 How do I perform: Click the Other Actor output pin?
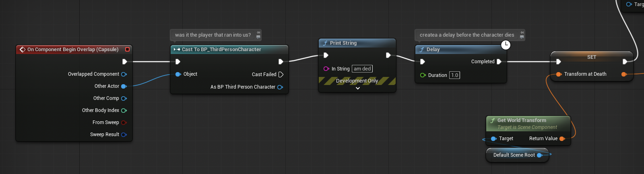[x=124, y=86]
